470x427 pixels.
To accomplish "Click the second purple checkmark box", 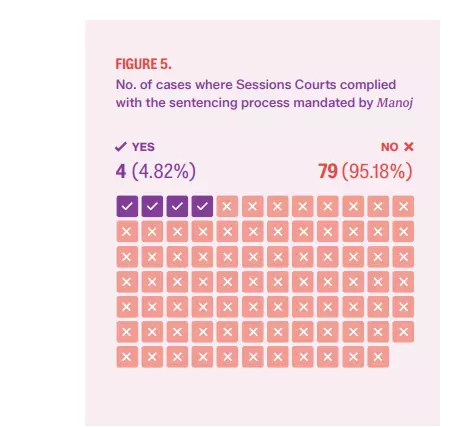I will click(x=152, y=206).
